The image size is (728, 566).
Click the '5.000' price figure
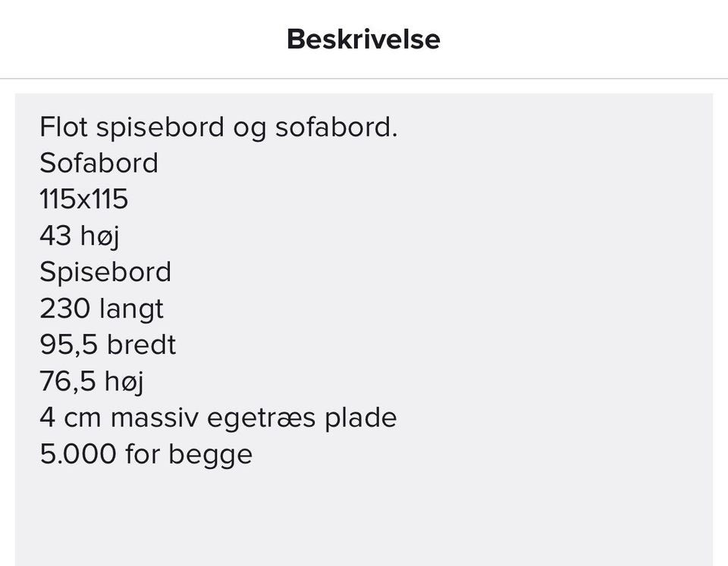point(78,454)
